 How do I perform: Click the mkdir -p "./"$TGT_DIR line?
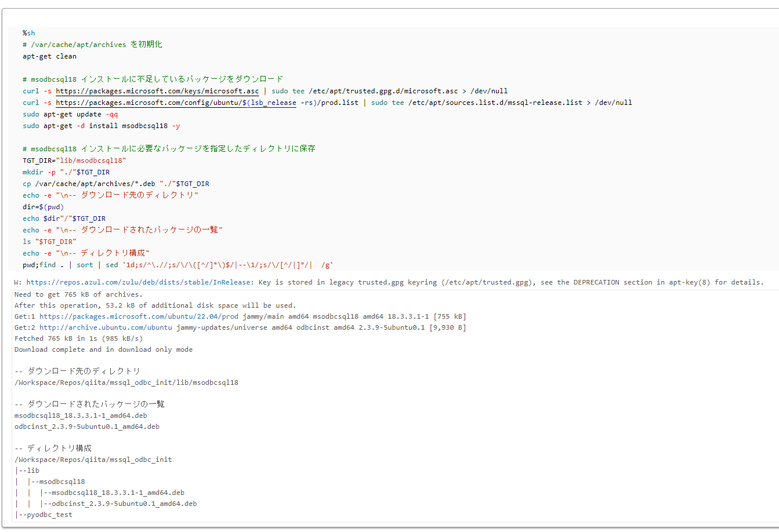click(x=66, y=172)
